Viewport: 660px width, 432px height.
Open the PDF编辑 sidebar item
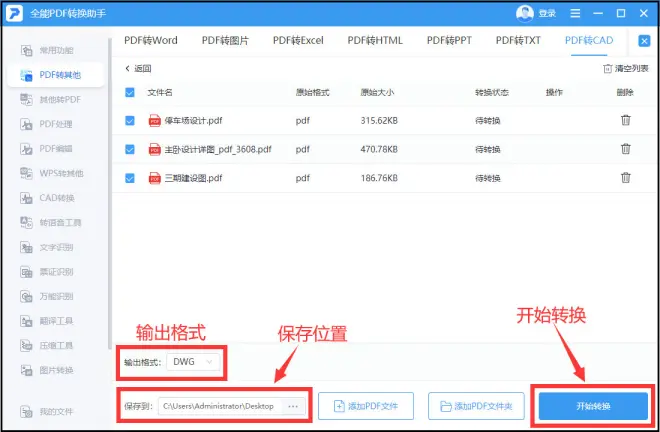(x=46, y=149)
